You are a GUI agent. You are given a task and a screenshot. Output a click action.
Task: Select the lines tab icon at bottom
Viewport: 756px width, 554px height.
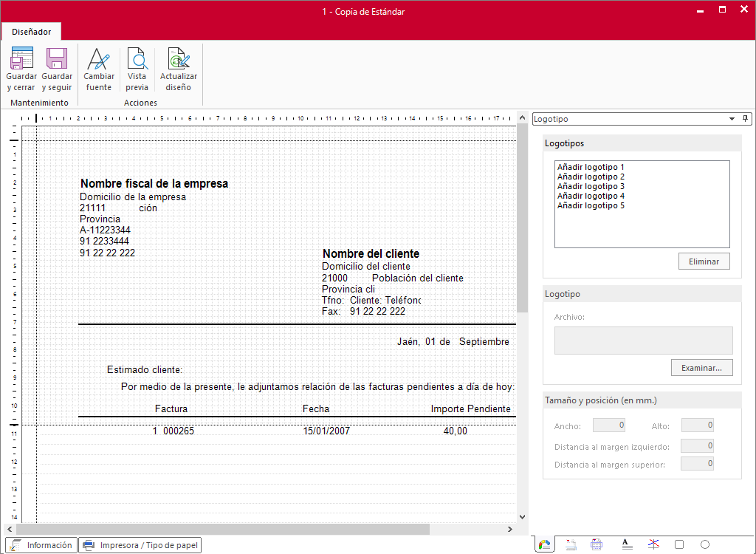[x=653, y=545]
